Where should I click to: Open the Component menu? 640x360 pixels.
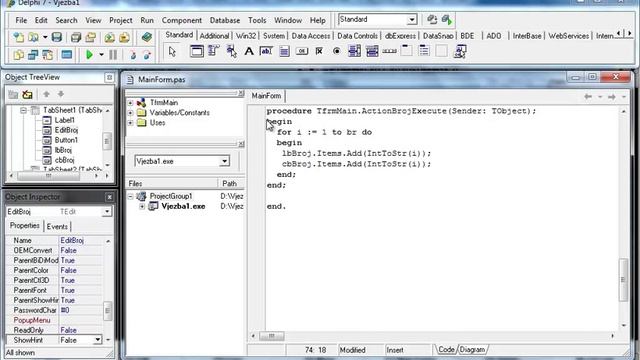[182, 20]
